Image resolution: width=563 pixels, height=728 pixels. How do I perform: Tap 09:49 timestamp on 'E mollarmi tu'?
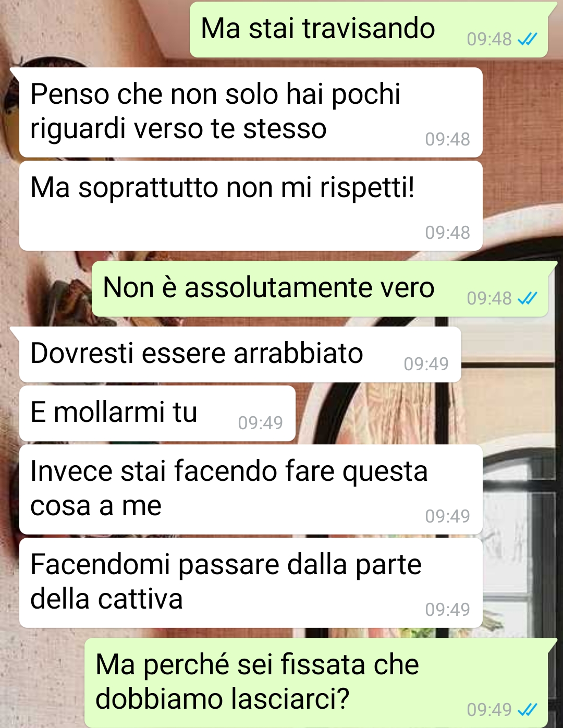coord(260,423)
